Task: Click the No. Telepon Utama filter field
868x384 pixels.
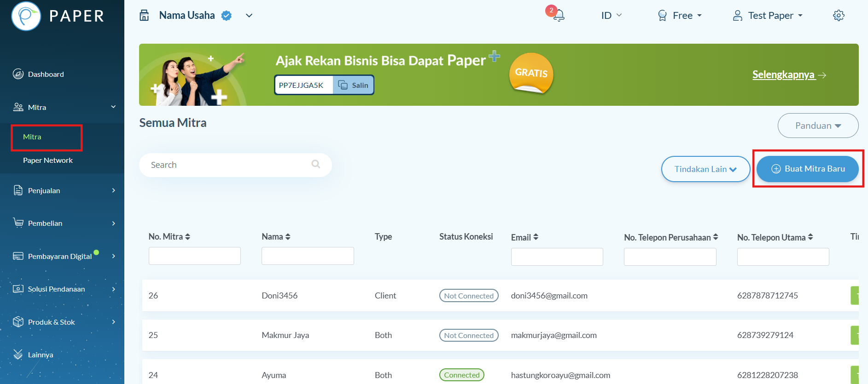Action: click(x=783, y=257)
